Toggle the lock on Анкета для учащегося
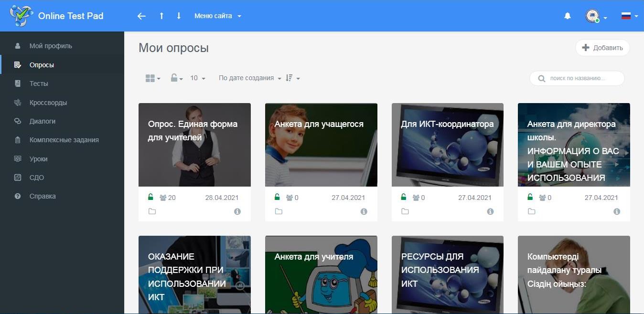The image size is (644, 314). point(277,197)
